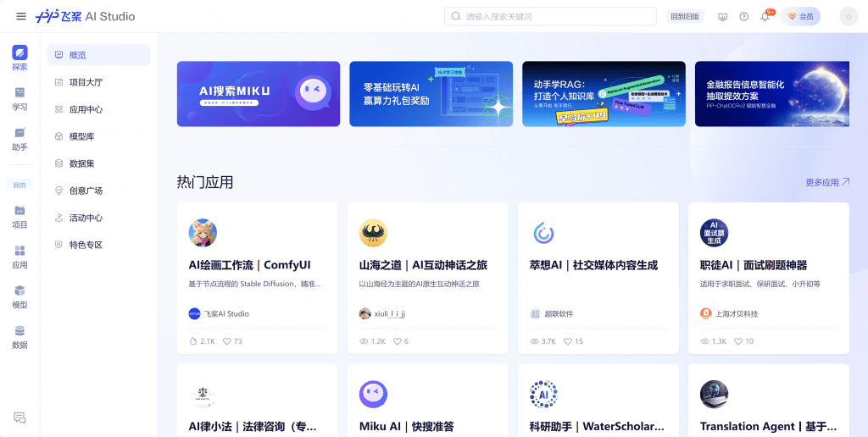
Task: Select 项目大厅 in the side menu
Action: point(86,82)
